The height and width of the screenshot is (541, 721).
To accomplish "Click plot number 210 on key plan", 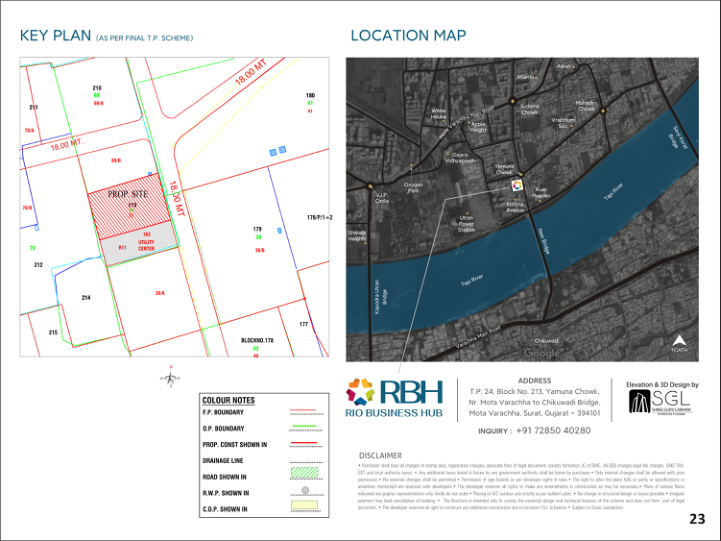I will [x=97, y=88].
